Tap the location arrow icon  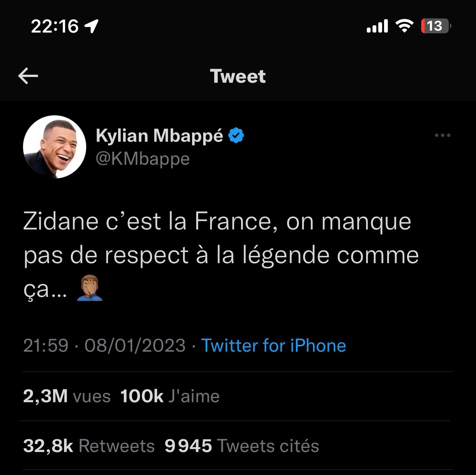tap(92, 26)
